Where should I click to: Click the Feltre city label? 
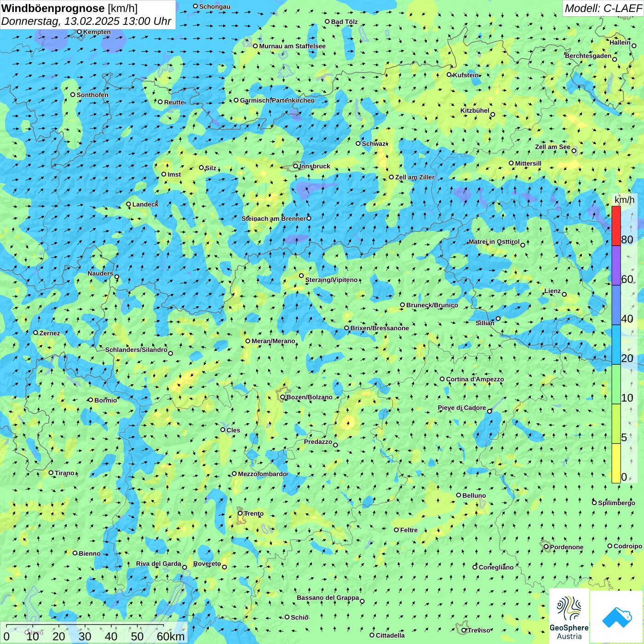[409, 530]
